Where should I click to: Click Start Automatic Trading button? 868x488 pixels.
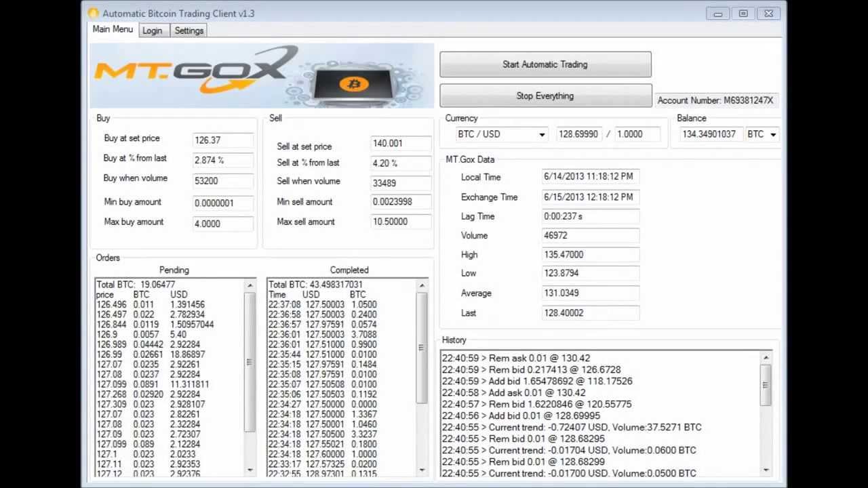[545, 64]
